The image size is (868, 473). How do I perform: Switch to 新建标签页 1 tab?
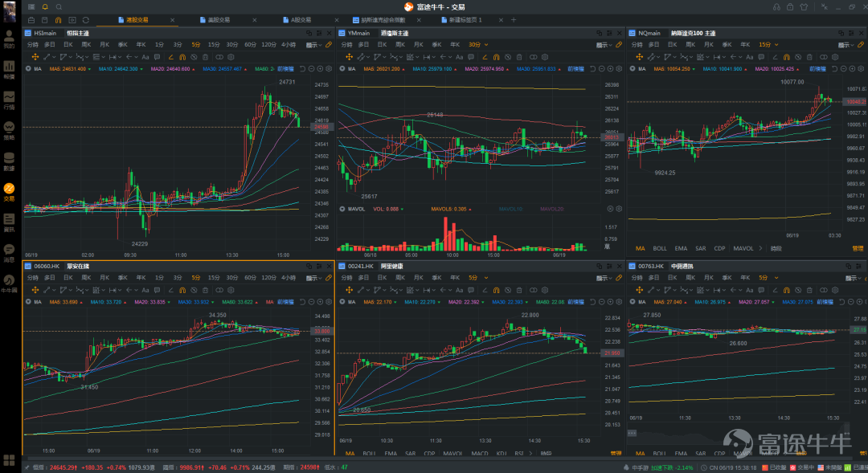[x=461, y=20]
